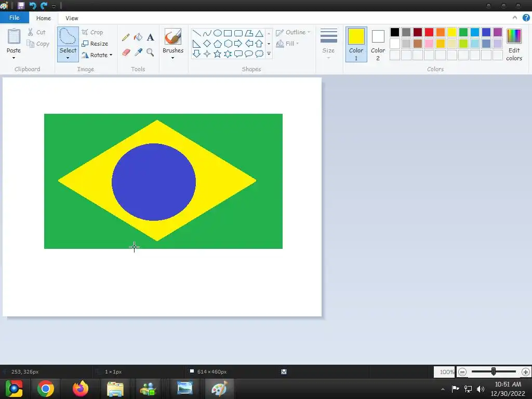Choose the Diamond shape
The width and height of the screenshot is (532, 399).
(207, 44)
